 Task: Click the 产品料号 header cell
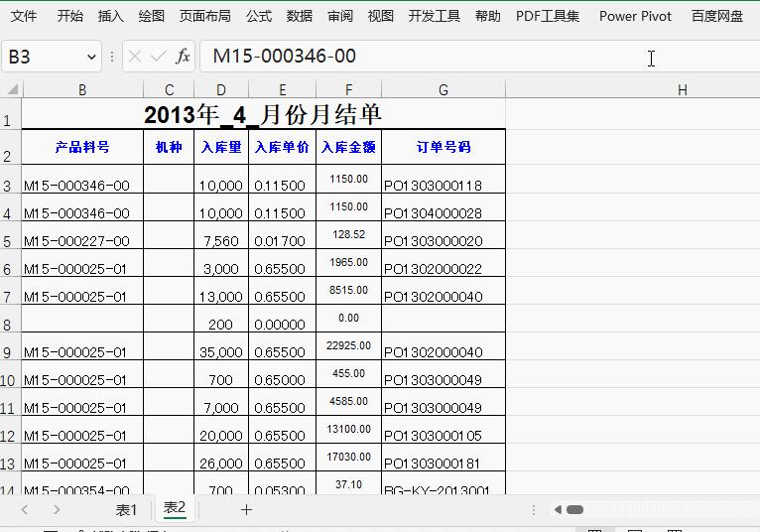(x=82, y=147)
